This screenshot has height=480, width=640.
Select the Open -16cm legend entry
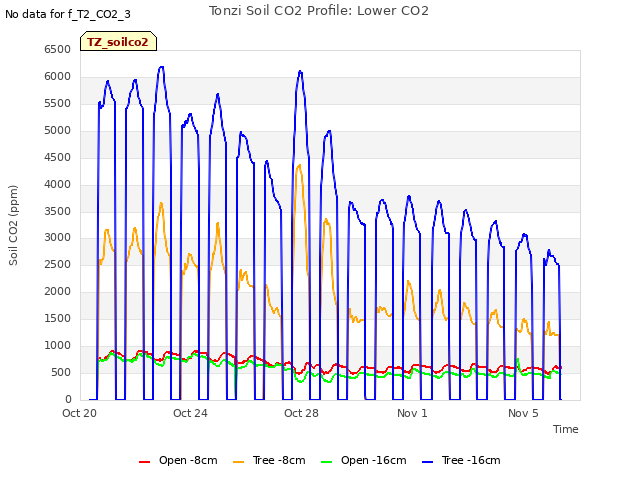click(x=364, y=460)
